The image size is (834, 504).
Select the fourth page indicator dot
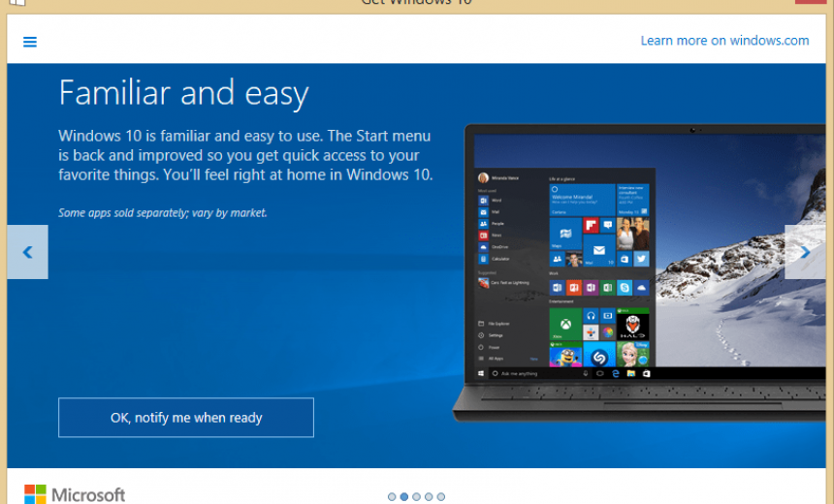pos(429,496)
